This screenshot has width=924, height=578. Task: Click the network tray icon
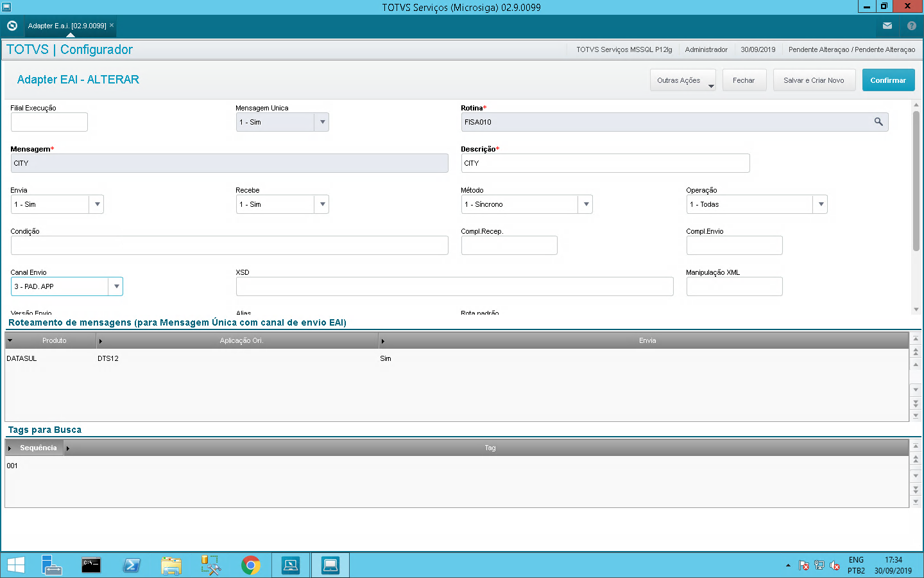pyautogui.click(x=819, y=565)
